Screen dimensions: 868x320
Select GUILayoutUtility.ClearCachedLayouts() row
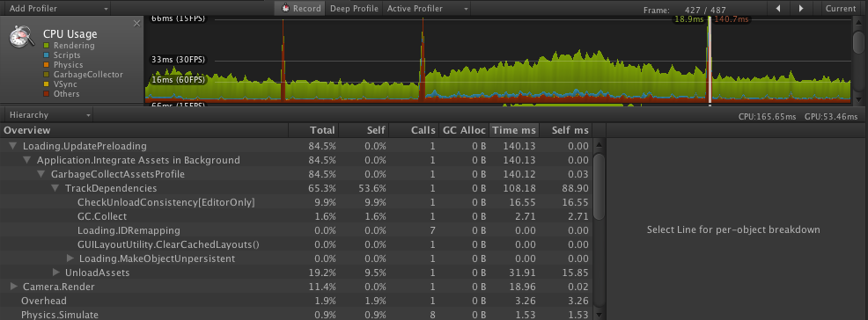[296, 244]
